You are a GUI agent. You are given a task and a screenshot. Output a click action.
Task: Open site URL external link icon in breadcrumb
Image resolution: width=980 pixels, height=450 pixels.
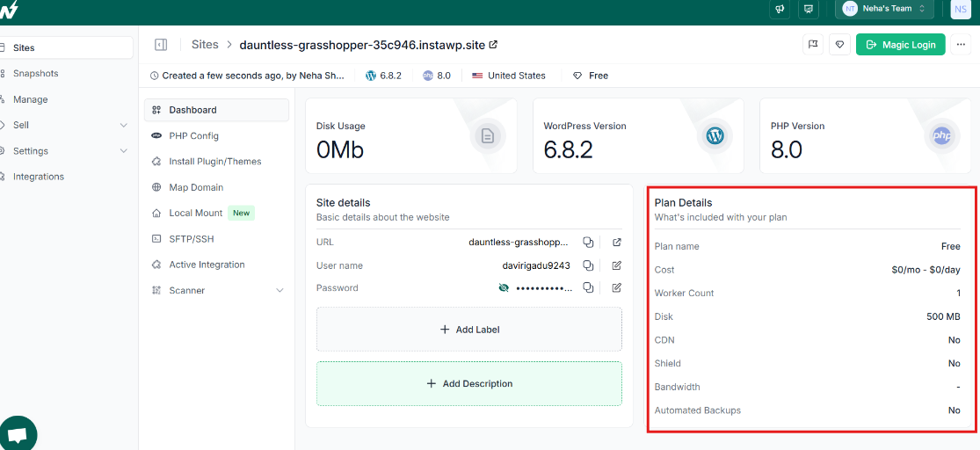coord(493,44)
